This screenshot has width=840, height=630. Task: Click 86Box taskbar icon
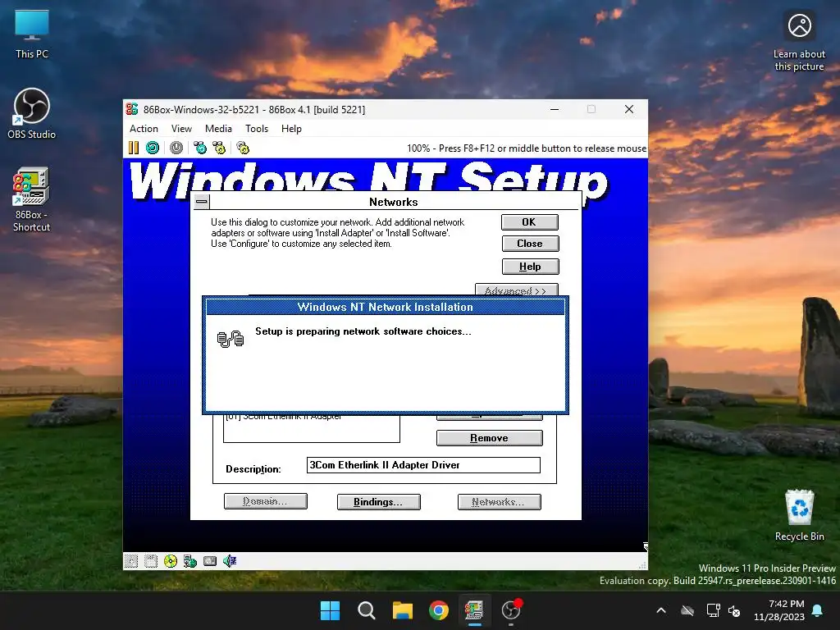coord(474,610)
